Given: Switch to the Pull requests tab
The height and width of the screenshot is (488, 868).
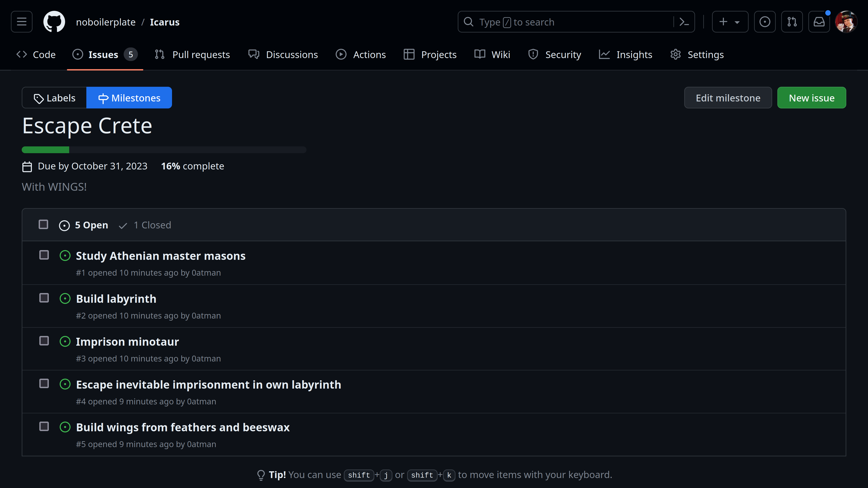Looking at the screenshot, I should [192, 54].
